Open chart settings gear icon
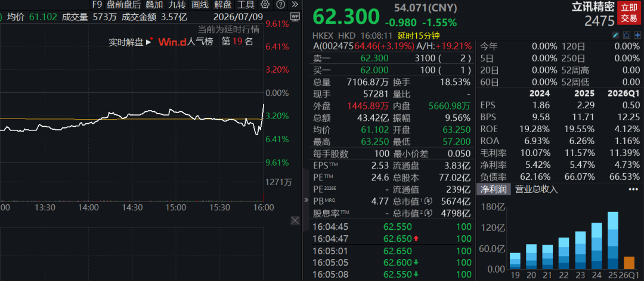The height and width of the screenshot is (281, 644). 265,5
